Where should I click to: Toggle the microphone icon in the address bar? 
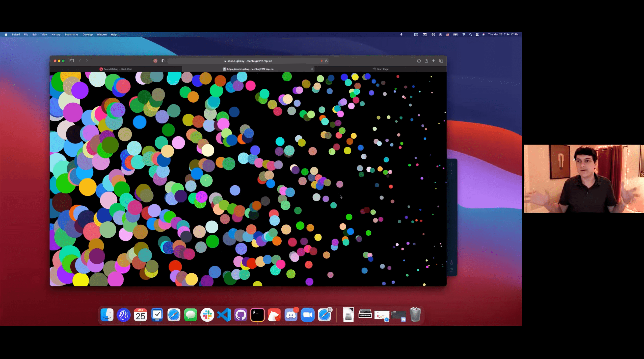(x=322, y=61)
